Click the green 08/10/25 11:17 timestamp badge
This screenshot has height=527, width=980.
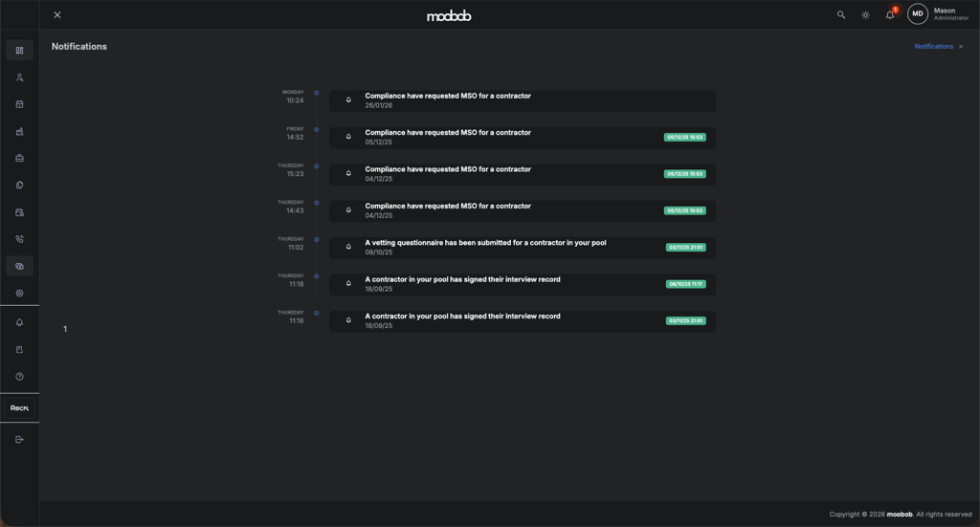pos(685,284)
